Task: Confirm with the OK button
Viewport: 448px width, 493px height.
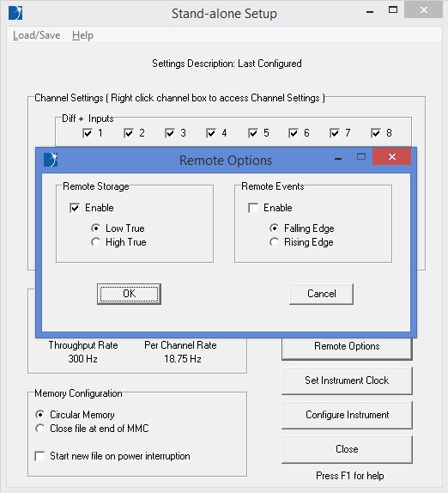Action: 129,294
